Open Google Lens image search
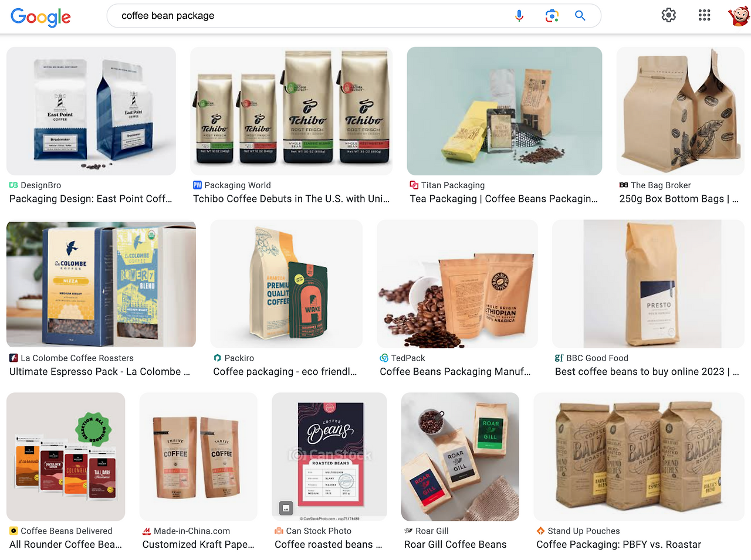The width and height of the screenshot is (751, 560). click(x=552, y=16)
